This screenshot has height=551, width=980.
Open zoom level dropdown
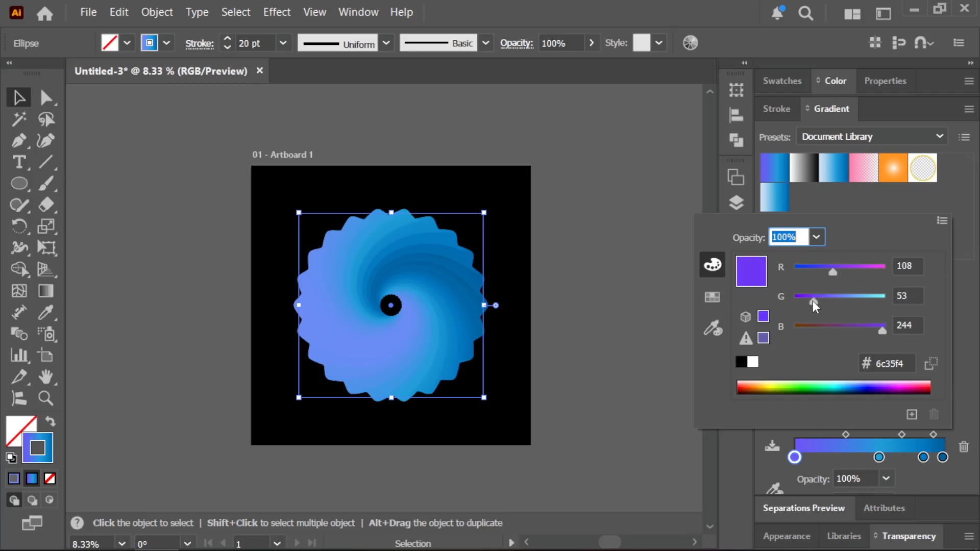pos(121,544)
